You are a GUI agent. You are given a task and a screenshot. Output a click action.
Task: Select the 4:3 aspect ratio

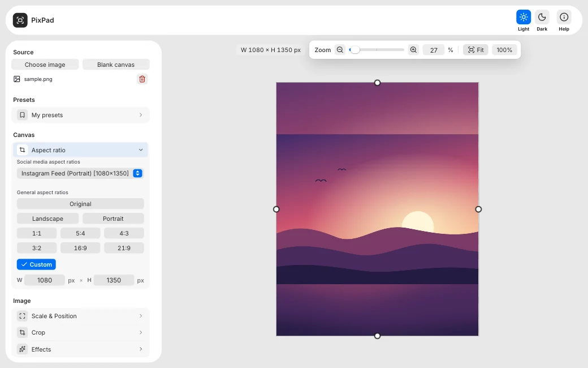[x=124, y=233]
